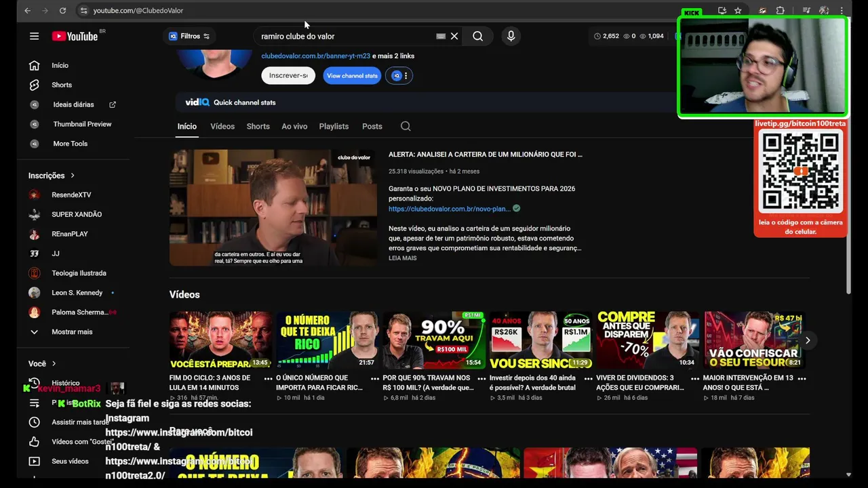Open the on-screen keyboard icon in search box
This screenshot has height=488, width=868.
(x=441, y=37)
